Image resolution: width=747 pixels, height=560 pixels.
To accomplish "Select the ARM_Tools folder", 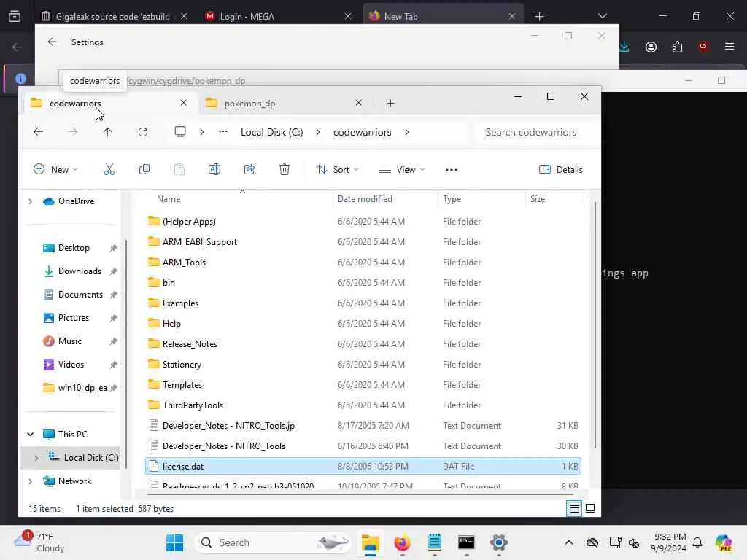I will coord(184,262).
